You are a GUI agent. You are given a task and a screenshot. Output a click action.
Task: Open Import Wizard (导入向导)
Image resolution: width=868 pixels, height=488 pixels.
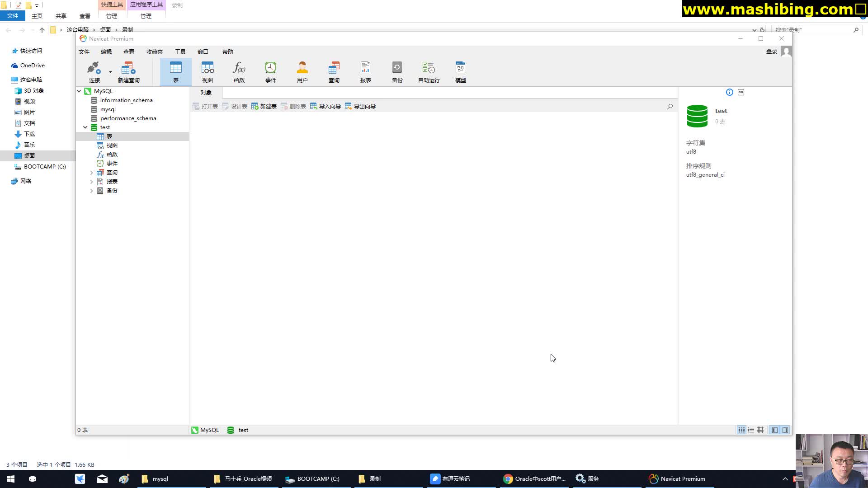tap(325, 107)
